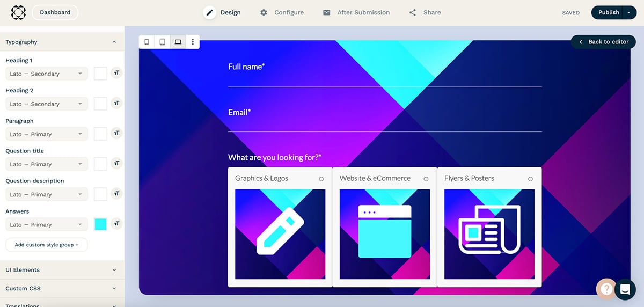Click the browser window image in Website & eCommerce card
The width and height of the screenshot is (644, 307).
click(x=385, y=234)
